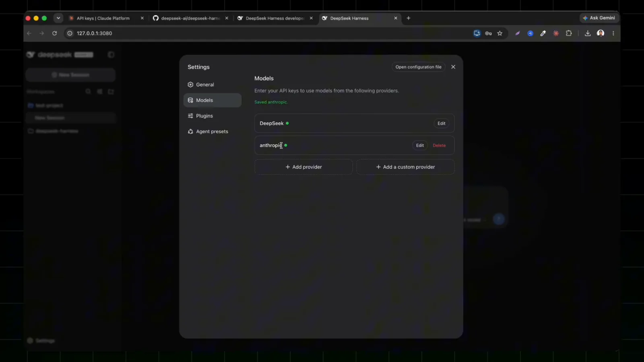
Task: Click the anthropic provider name
Action: point(271,145)
